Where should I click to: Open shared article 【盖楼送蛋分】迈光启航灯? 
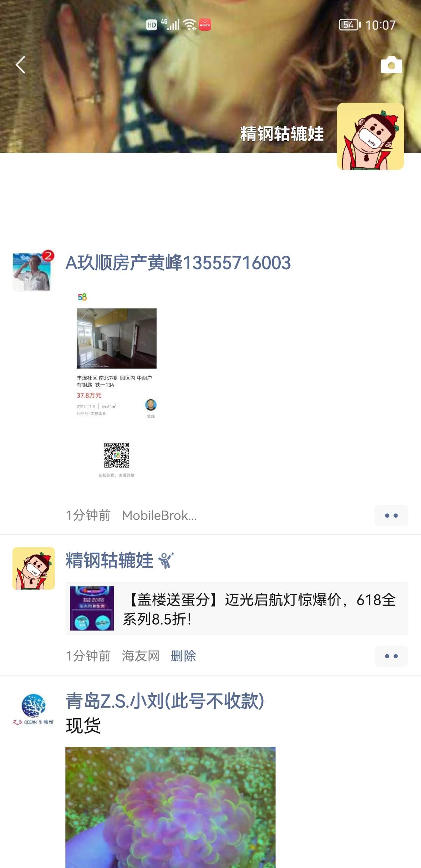tap(237, 609)
